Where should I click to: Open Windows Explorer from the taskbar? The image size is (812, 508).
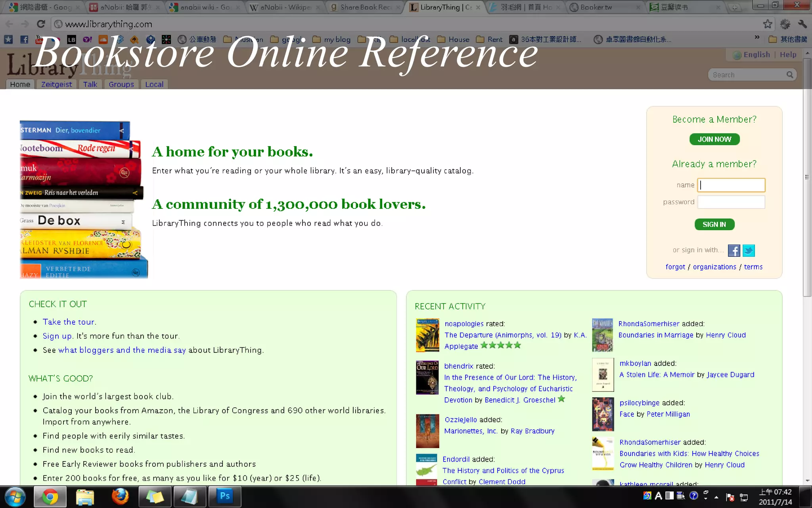point(85,496)
